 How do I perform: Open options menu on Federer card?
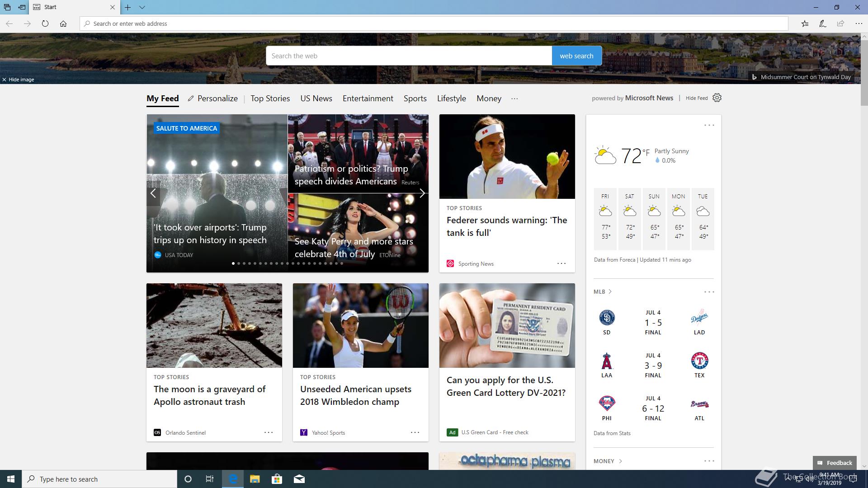(x=561, y=263)
